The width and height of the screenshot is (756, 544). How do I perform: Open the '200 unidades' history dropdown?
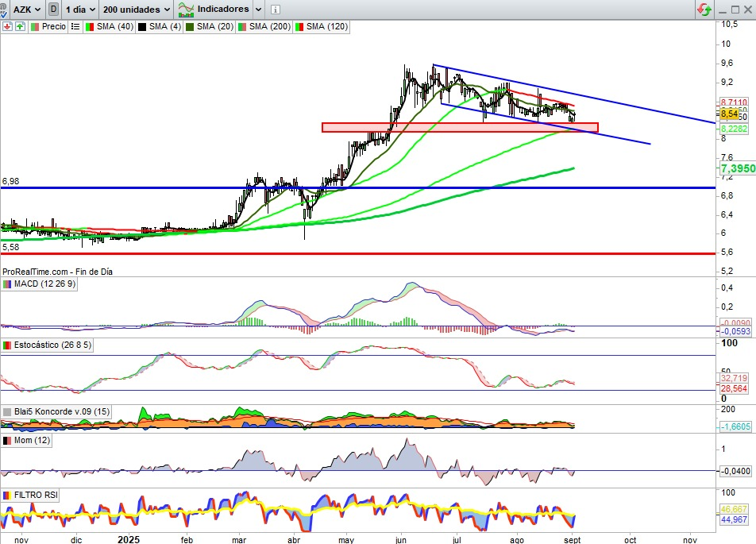(137, 10)
